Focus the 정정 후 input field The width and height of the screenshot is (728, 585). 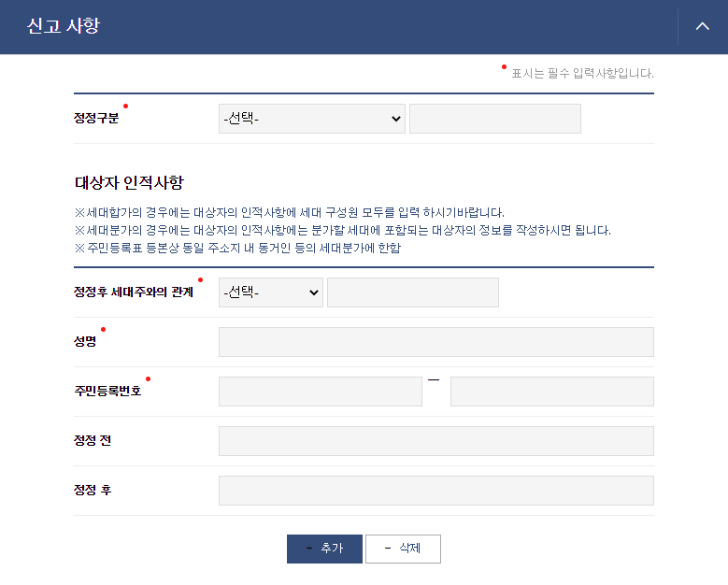coord(436,491)
